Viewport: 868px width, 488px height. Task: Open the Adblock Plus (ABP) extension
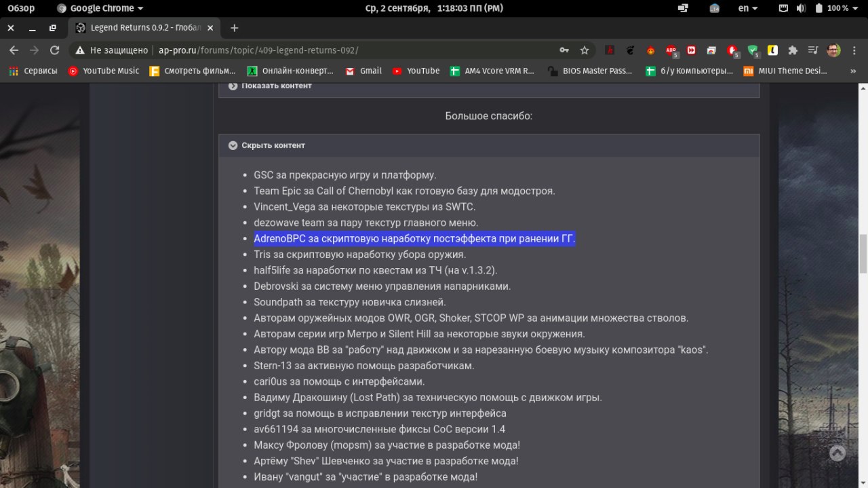point(671,50)
